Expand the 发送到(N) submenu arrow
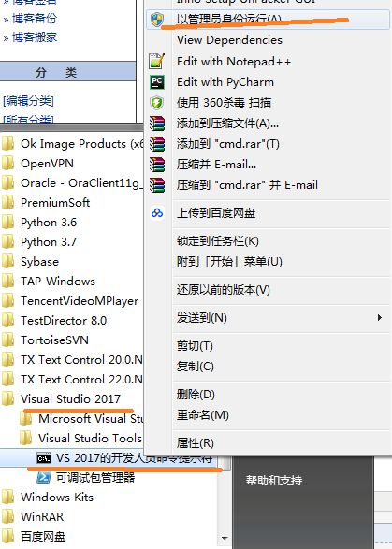Image resolution: width=392 pixels, height=549 pixels. point(380,318)
